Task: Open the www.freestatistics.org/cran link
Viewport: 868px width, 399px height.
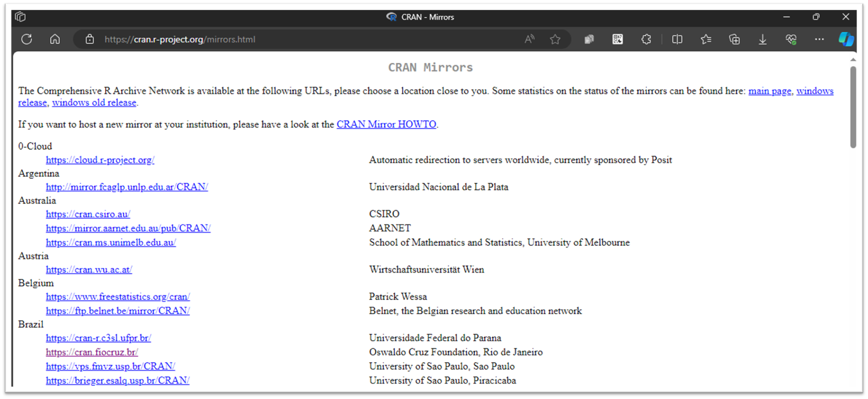Action: pyautogui.click(x=118, y=297)
